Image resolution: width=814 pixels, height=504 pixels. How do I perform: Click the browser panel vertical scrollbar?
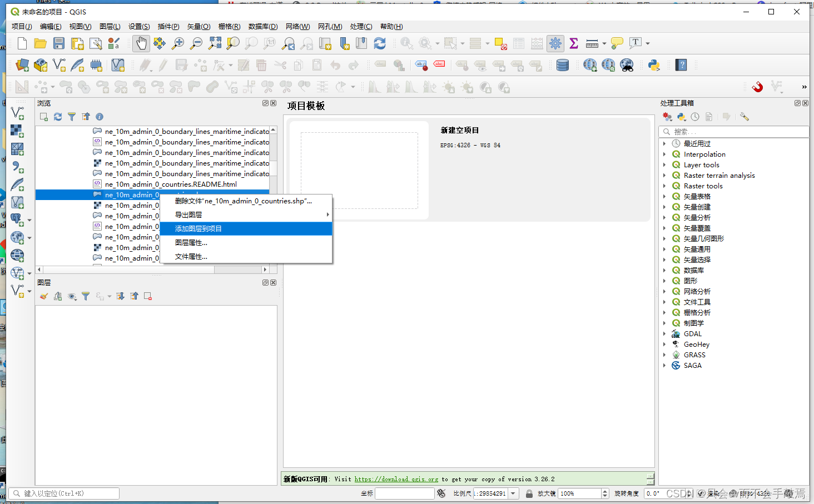click(x=273, y=196)
